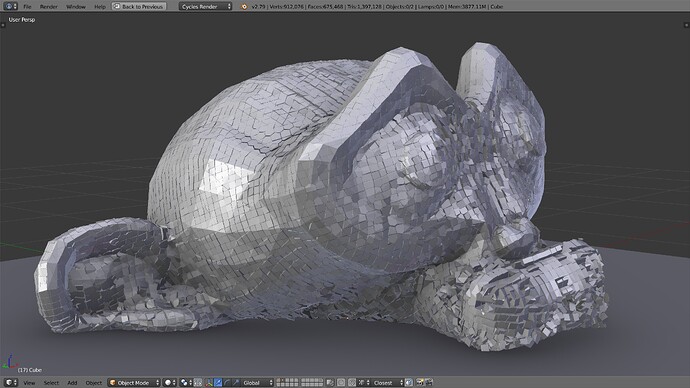Open the Global transform orientation dropdown
The height and width of the screenshot is (388, 690).
pyautogui.click(x=257, y=383)
